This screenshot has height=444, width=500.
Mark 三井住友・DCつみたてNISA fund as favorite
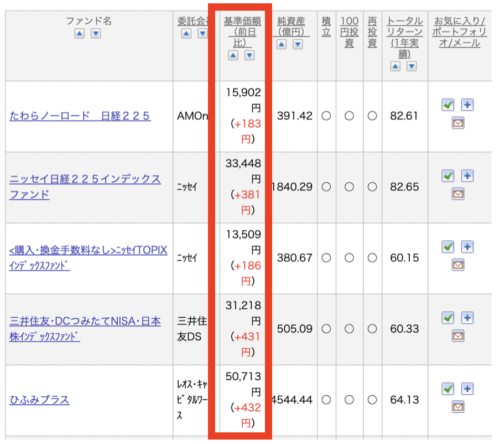[448, 318]
